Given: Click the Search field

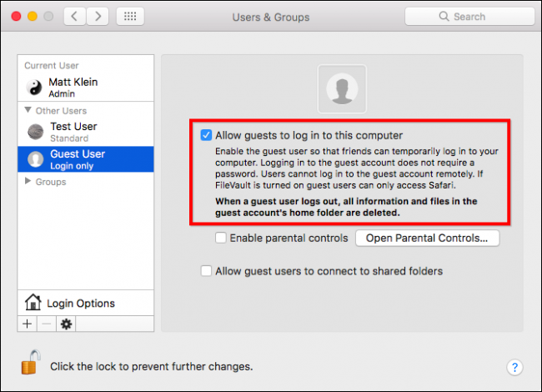Looking at the screenshot, I should [x=469, y=16].
